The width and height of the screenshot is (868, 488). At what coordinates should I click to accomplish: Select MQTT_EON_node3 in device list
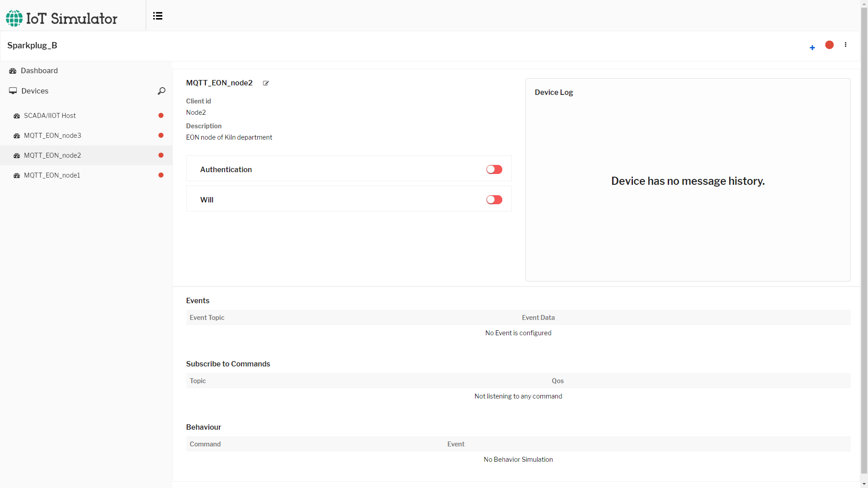pyautogui.click(x=52, y=136)
